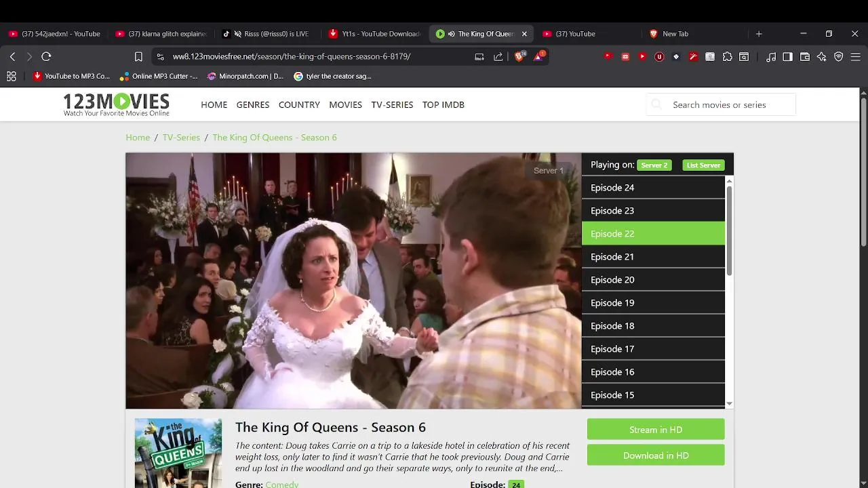This screenshot has height=488, width=868.
Task: Click the search magnifier icon in site header
Action: [x=656, y=104]
